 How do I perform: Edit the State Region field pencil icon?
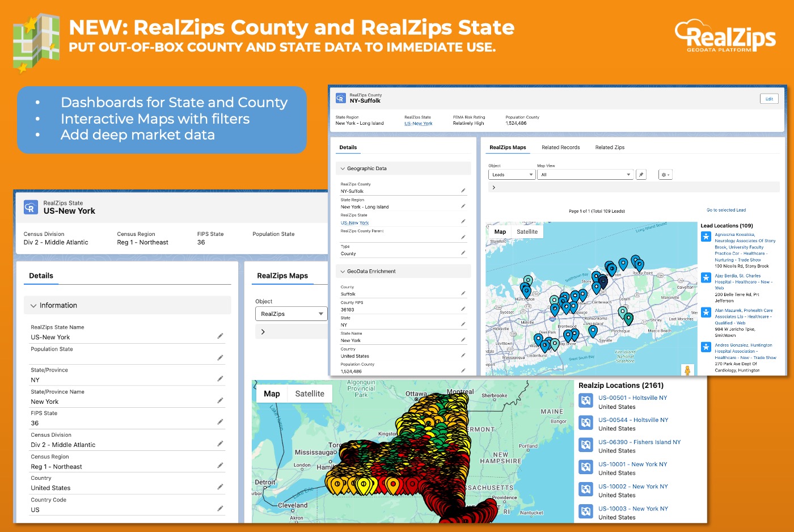pos(463,206)
